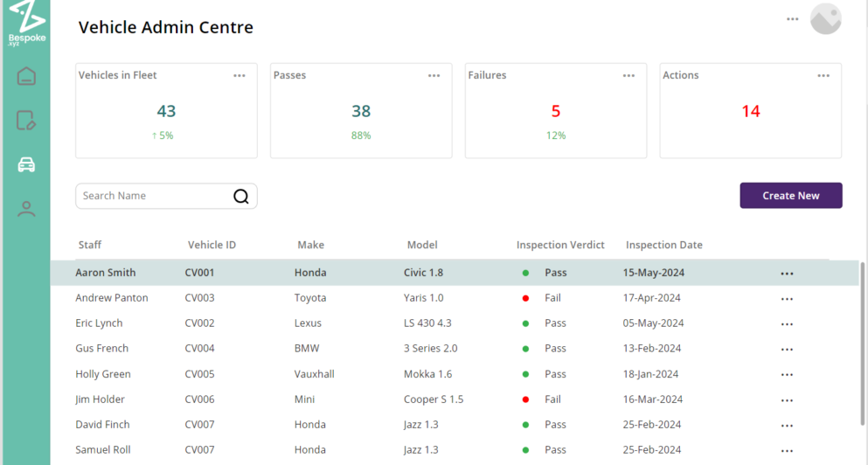The width and height of the screenshot is (868, 465).
Task: Click the Toyota make cell
Action: 310,298
